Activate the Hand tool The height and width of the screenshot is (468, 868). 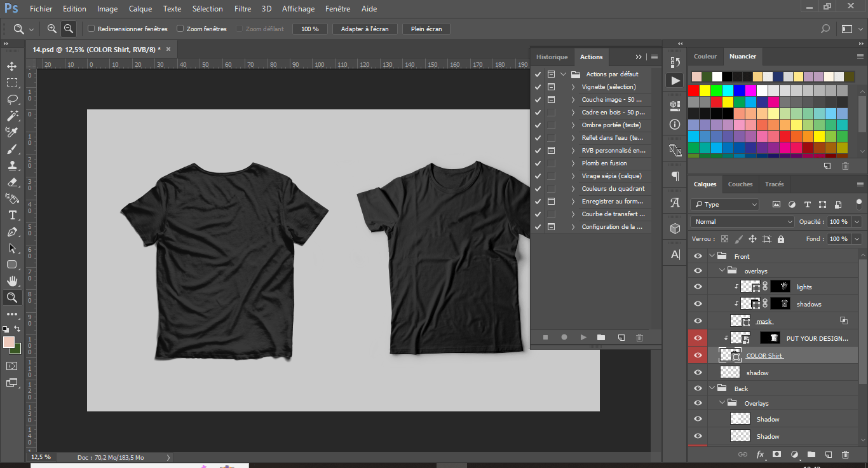pos(12,281)
